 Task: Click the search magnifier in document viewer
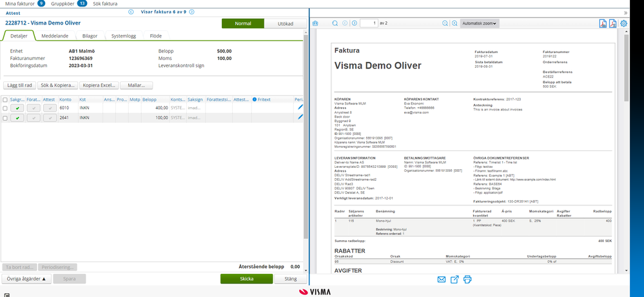tap(335, 23)
